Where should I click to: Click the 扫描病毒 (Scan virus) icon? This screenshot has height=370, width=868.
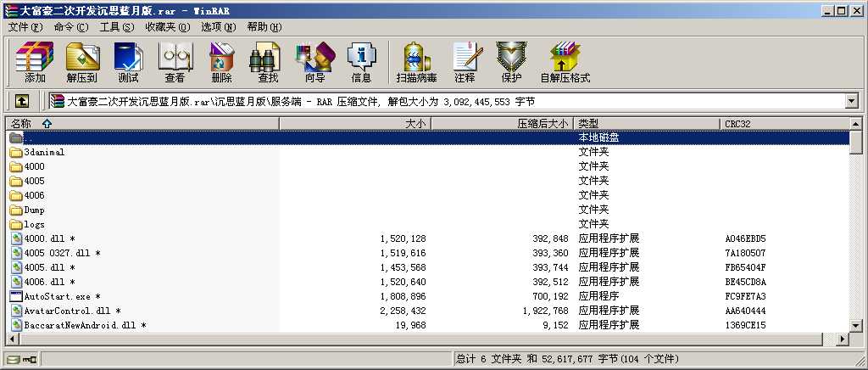click(x=416, y=62)
